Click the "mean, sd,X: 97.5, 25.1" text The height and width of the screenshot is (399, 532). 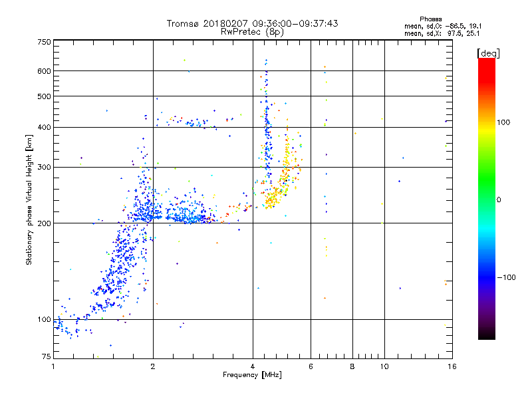[x=442, y=33]
